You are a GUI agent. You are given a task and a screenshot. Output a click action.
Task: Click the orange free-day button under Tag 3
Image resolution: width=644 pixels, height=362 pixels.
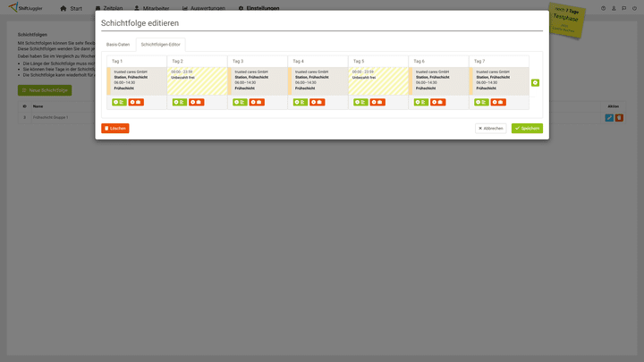257,102
